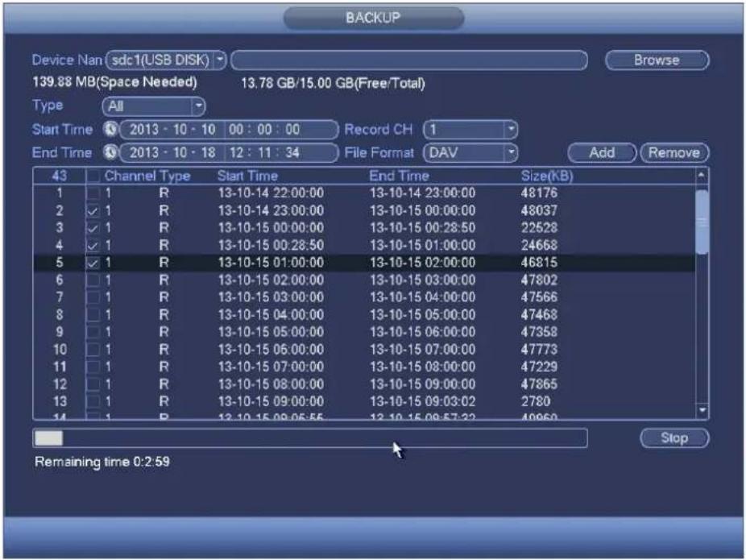Screen dimensions: 746x560
Task: Select row with size 47468
Action: coord(364,315)
